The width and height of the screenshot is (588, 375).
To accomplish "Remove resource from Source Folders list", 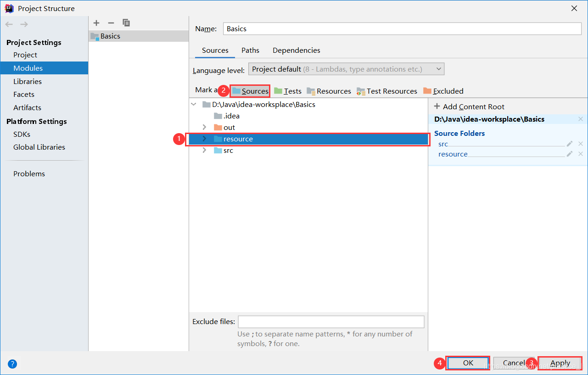I will 581,154.
